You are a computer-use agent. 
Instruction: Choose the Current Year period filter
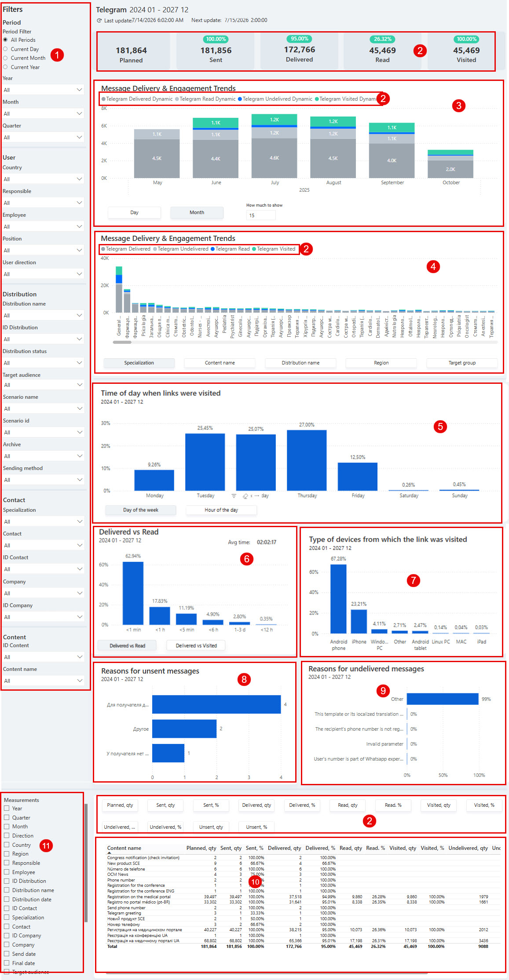click(5, 67)
